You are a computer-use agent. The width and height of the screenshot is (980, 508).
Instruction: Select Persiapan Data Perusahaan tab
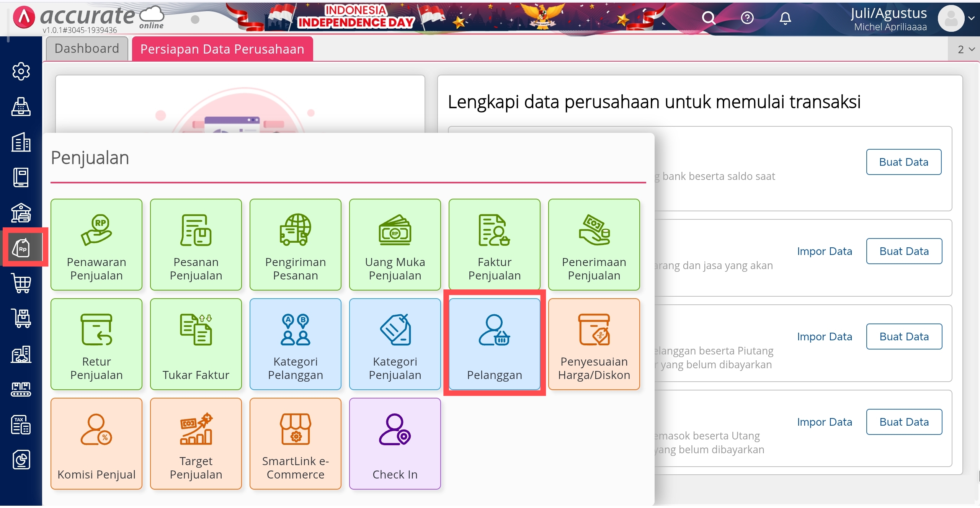point(222,49)
